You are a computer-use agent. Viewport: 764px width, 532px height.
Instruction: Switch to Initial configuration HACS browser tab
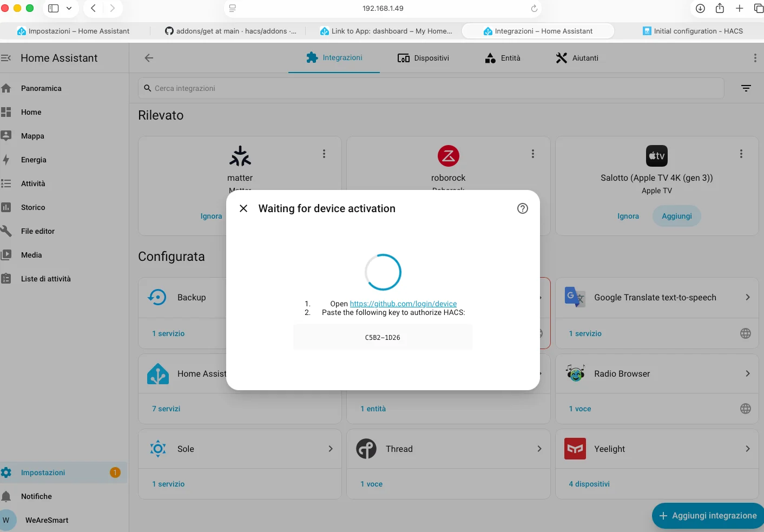[693, 31]
